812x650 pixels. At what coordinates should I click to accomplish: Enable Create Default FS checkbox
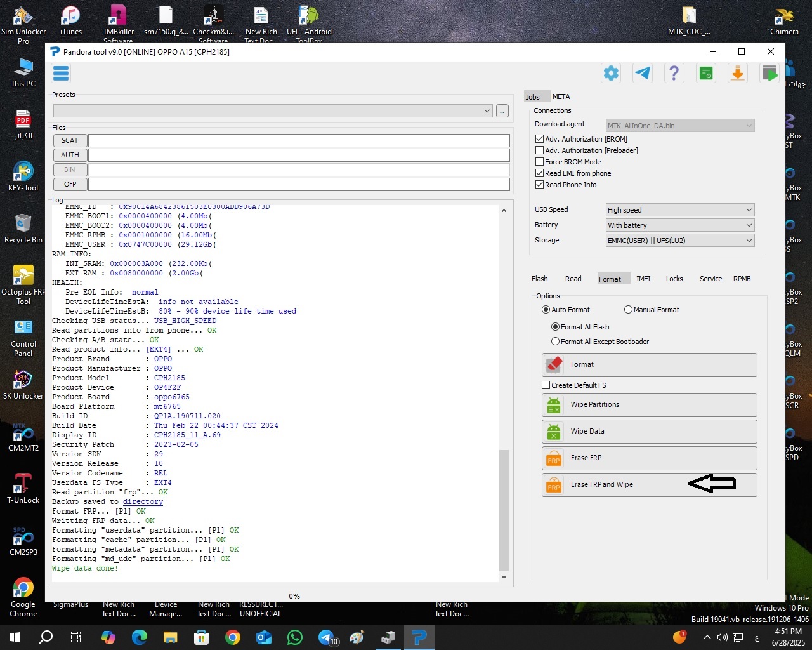point(546,385)
